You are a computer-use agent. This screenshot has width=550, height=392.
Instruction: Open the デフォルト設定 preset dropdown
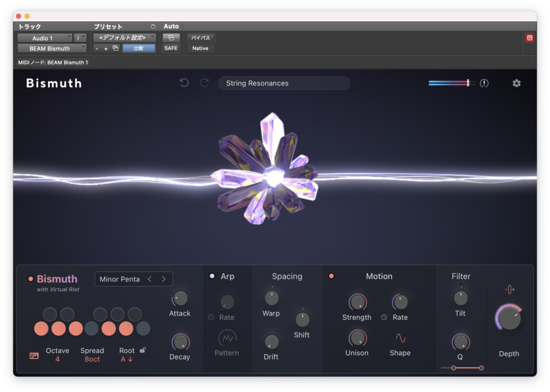125,38
